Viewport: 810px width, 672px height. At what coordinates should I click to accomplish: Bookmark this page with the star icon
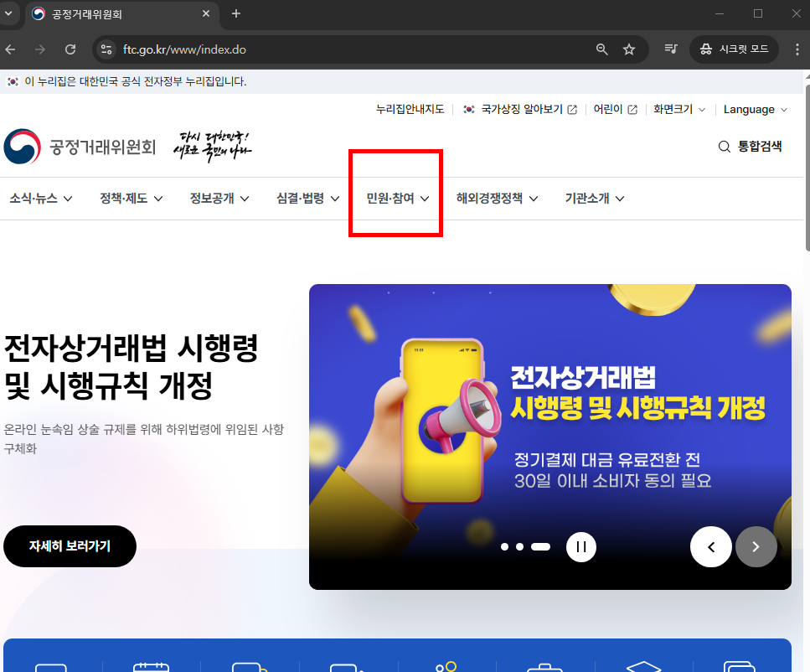pos(629,49)
